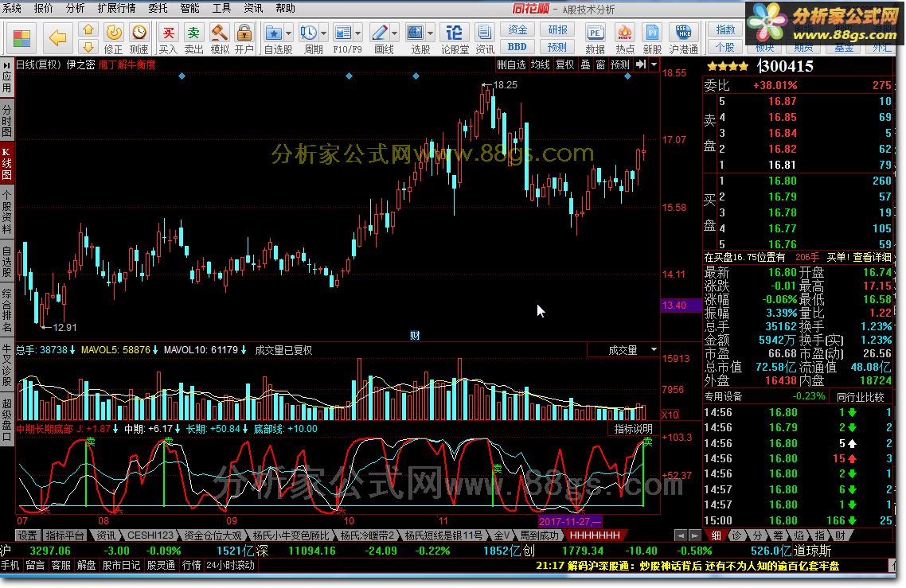
Task: Open the 工具 menu
Action: tap(221, 8)
